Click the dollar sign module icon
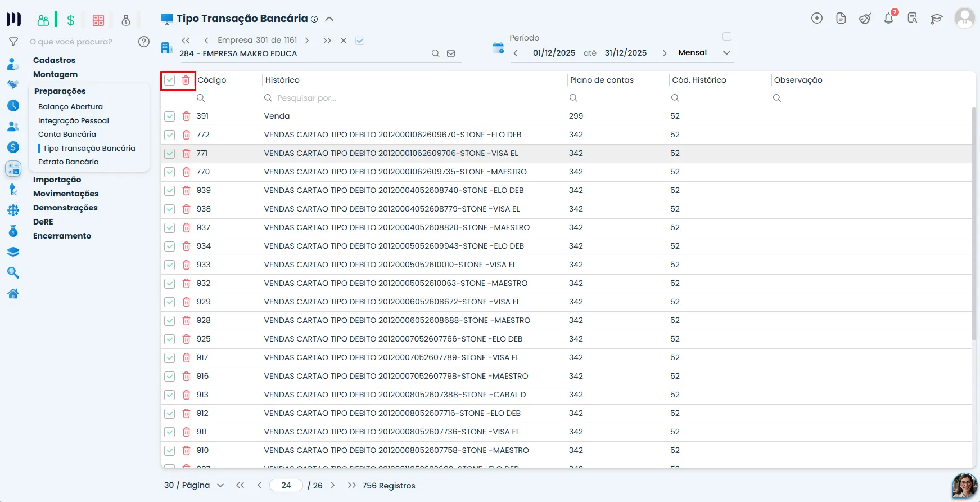This screenshot has width=980, height=502. (71, 20)
